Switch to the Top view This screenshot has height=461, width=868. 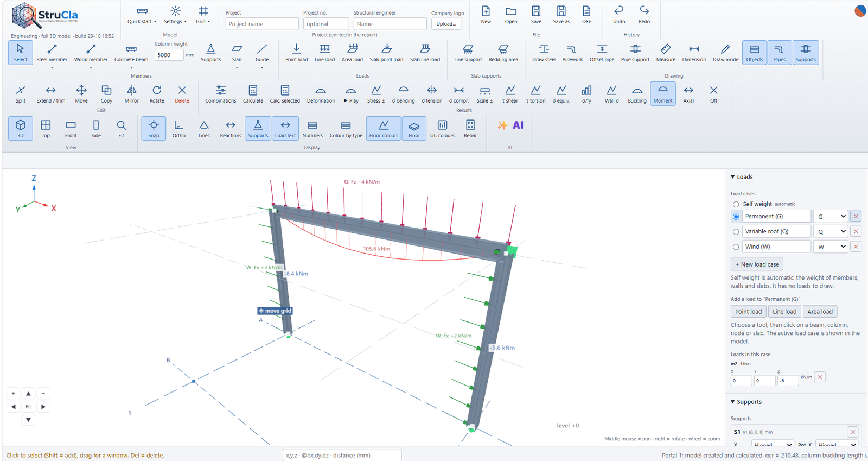pyautogui.click(x=46, y=129)
